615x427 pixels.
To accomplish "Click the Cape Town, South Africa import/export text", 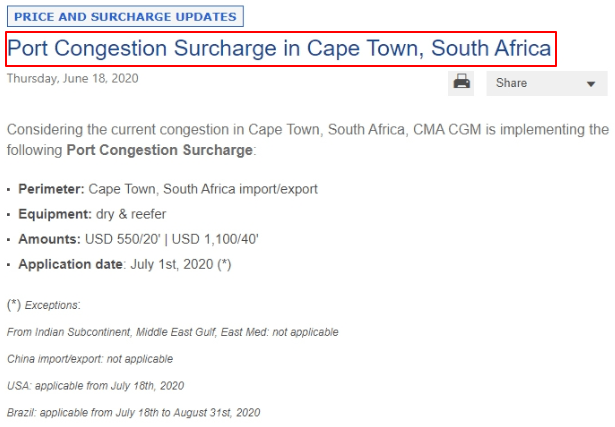I will click(203, 189).
